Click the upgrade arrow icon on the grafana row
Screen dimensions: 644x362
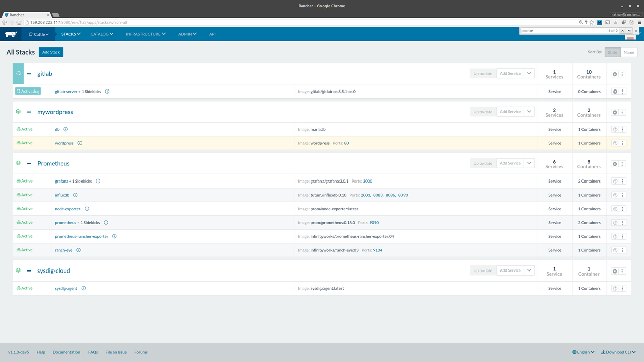pos(615,181)
